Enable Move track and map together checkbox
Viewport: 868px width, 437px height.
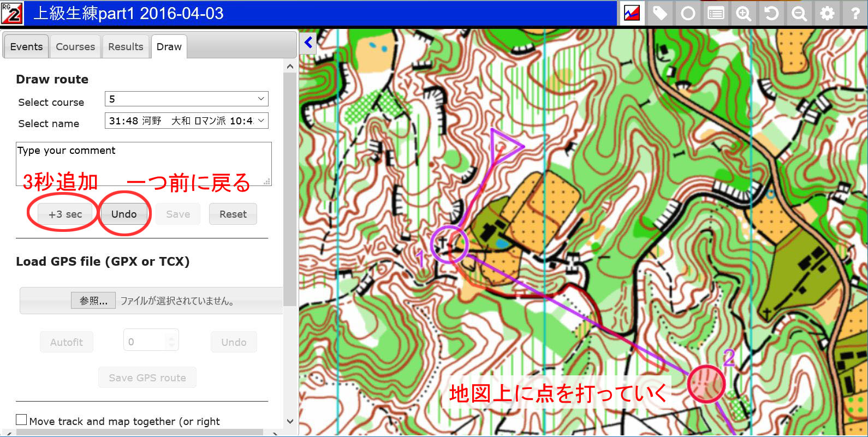click(x=21, y=420)
